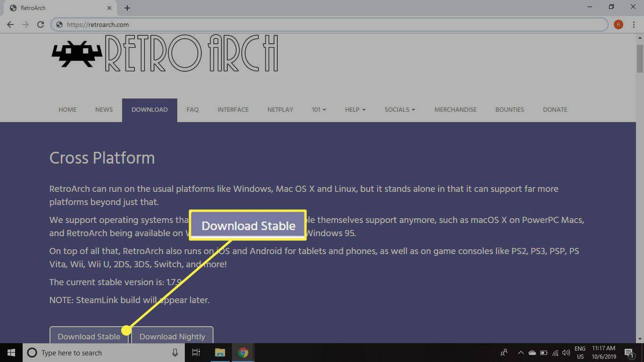Expand the 101 dropdown menu
Screen dimensions: 644x362
click(319, 109)
